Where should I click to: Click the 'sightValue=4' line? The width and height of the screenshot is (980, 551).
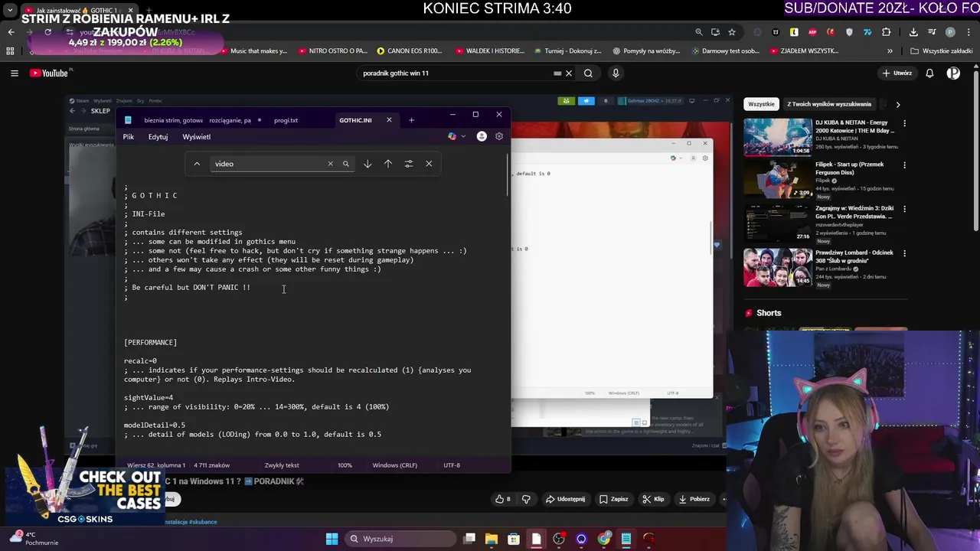point(149,398)
